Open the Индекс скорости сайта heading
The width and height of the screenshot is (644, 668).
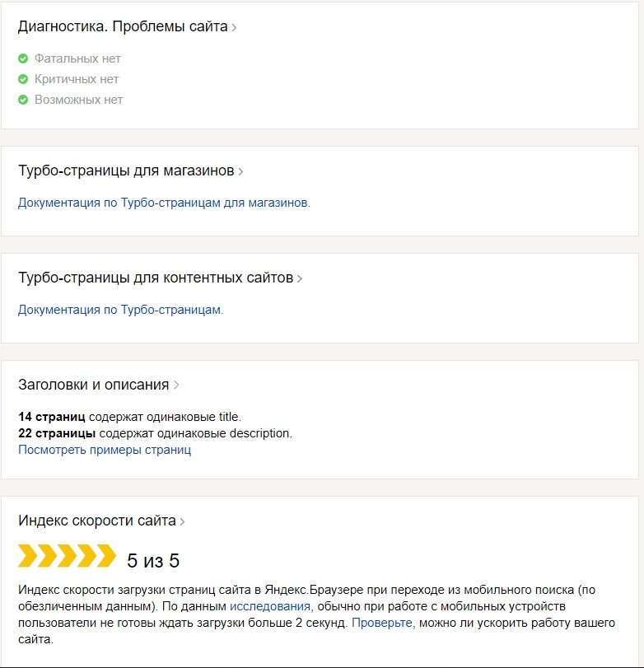[96, 521]
